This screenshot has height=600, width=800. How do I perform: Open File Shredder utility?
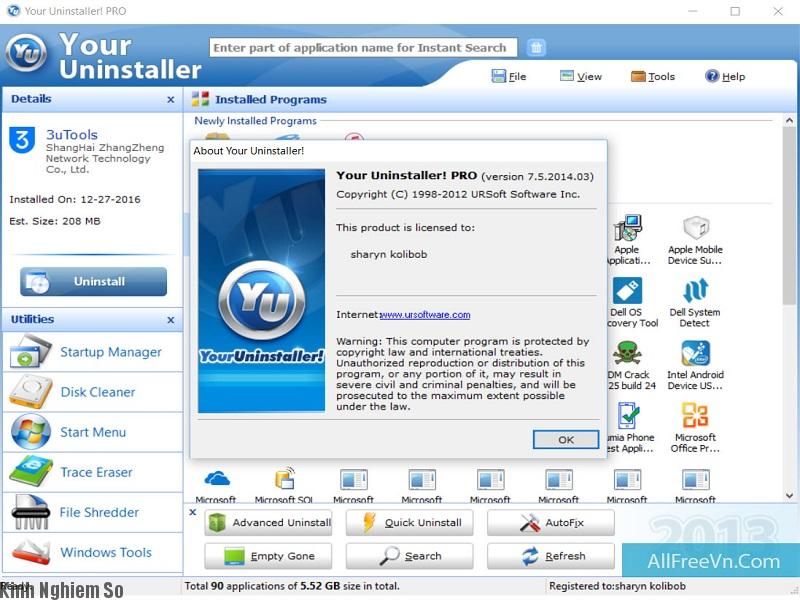(x=93, y=512)
